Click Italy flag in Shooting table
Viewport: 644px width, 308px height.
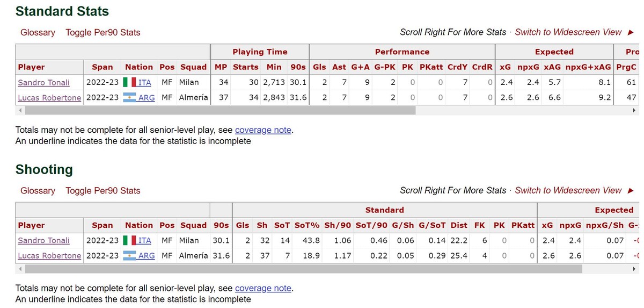[129, 240]
